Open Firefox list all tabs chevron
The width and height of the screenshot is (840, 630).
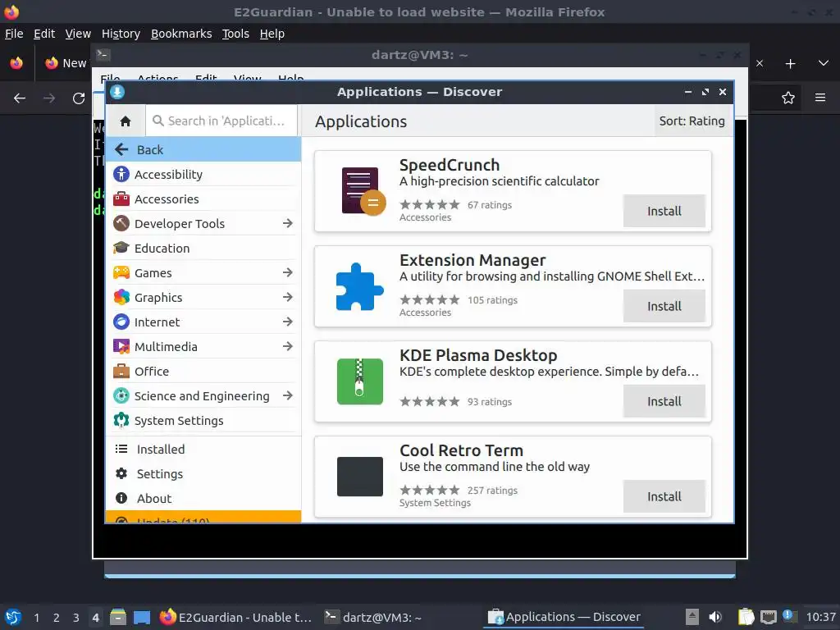(x=824, y=63)
